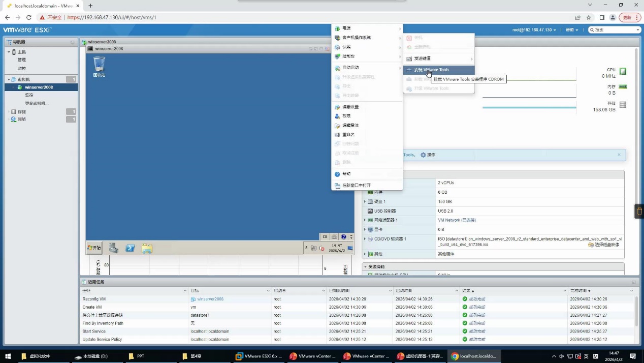Expand the 存储 tree node
Screen dimensions: 644x363
click(x=9, y=111)
